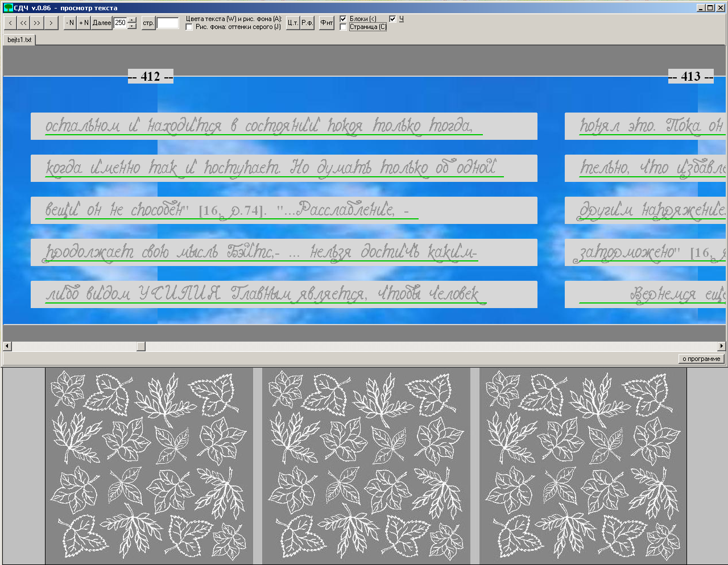Viewport: 728px width, 565px height.
Task: Click the double left arrow rewind button
Action: [23, 23]
